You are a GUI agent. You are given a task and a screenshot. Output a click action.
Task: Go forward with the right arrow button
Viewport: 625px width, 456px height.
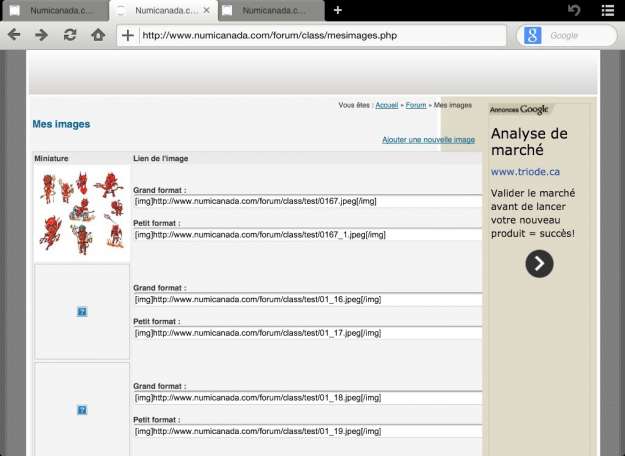[x=41, y=35]
